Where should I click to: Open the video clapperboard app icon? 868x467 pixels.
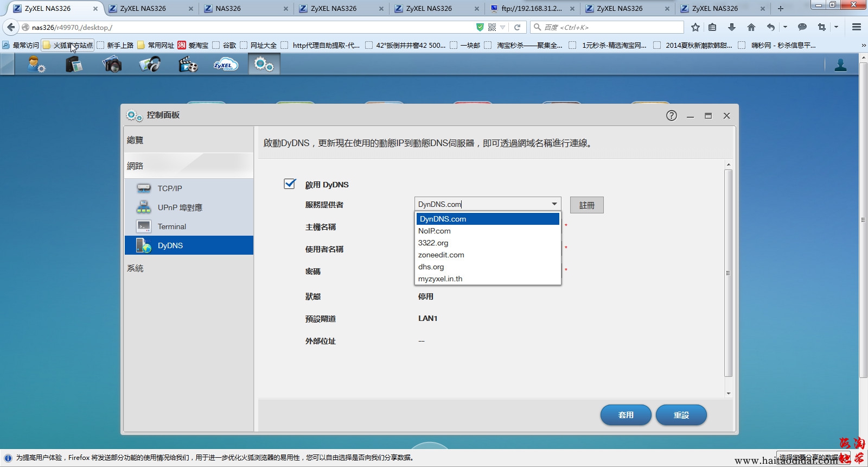(188, 65)
